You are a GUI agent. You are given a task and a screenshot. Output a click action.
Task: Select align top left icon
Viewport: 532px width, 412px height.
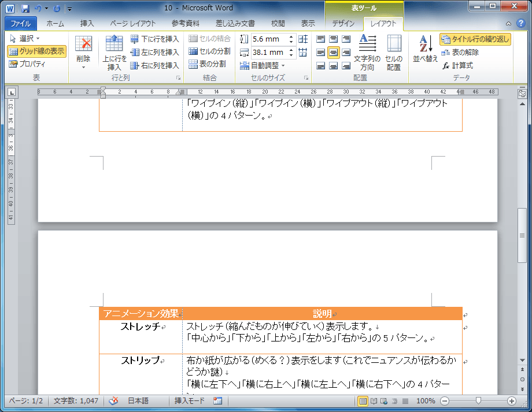click(320, 39)
